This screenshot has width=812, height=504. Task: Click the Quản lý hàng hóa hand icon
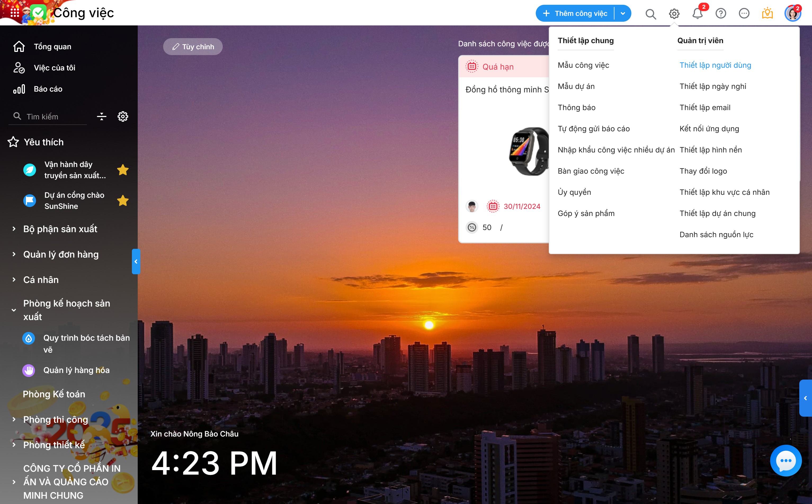point(29,370)
